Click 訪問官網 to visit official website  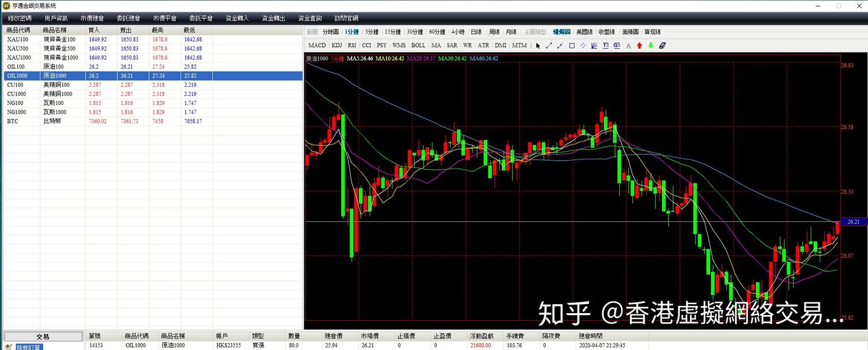tap(345, 17)
